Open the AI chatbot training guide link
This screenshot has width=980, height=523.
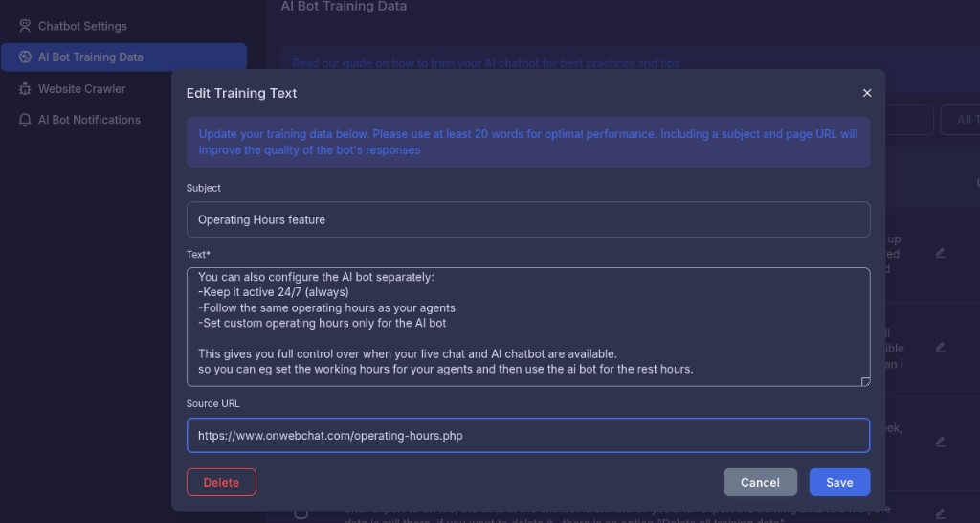click(x=486, y=63)
